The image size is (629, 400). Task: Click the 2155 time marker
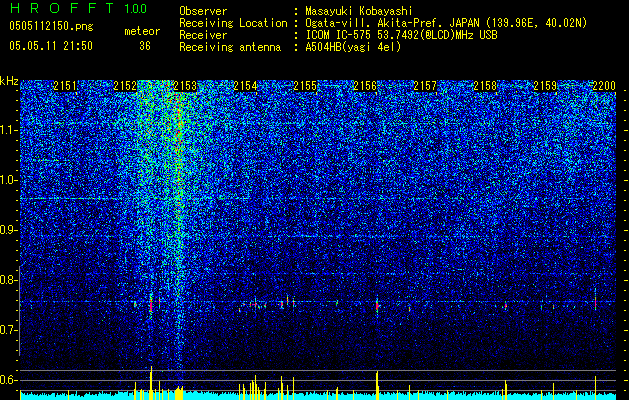click(x=305, y=86)
